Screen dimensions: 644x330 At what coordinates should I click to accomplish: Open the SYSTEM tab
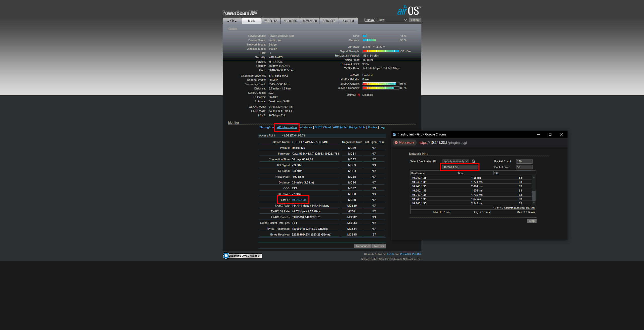click(x=348, y=21)
